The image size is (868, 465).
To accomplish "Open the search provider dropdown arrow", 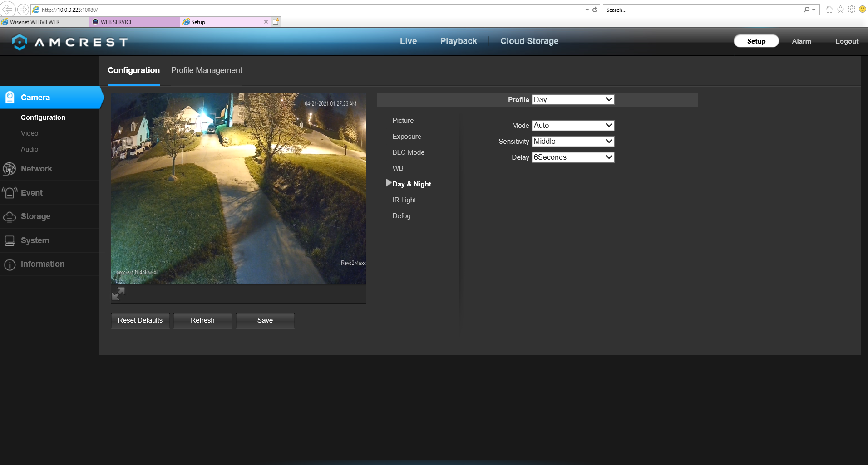I will [x=814, y=10].
